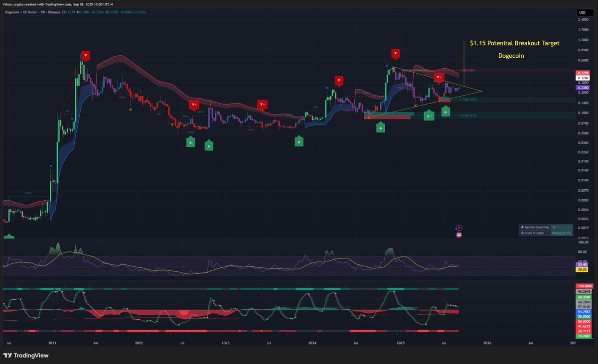Click the yellow 50.05 oscillator value label
This screenshot has width=598, height=364.
(x=583, y=269)
